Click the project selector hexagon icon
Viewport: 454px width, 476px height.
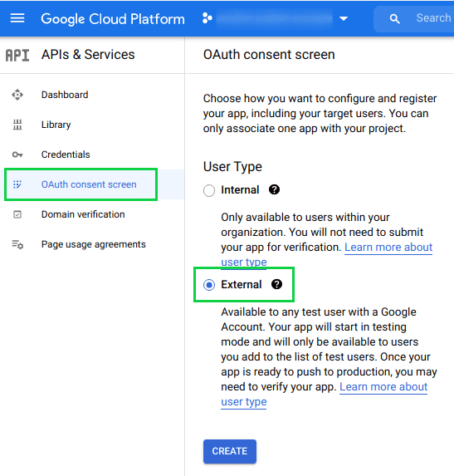(207, 18)
